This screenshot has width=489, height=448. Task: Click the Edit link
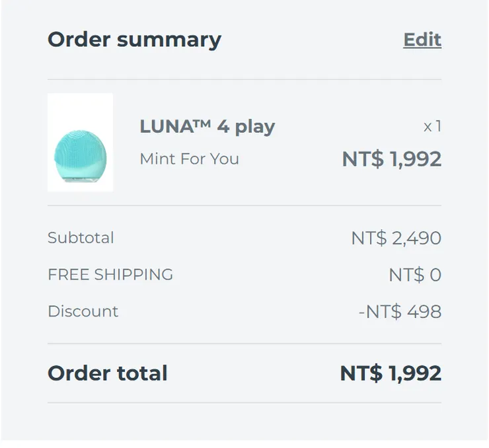click(422, 40)
